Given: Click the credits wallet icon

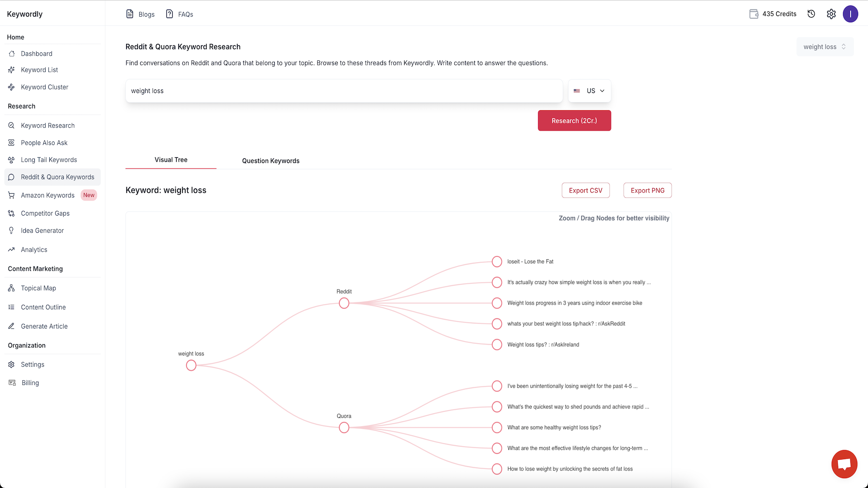Looking at the screenshot, I should pos(754,14).
